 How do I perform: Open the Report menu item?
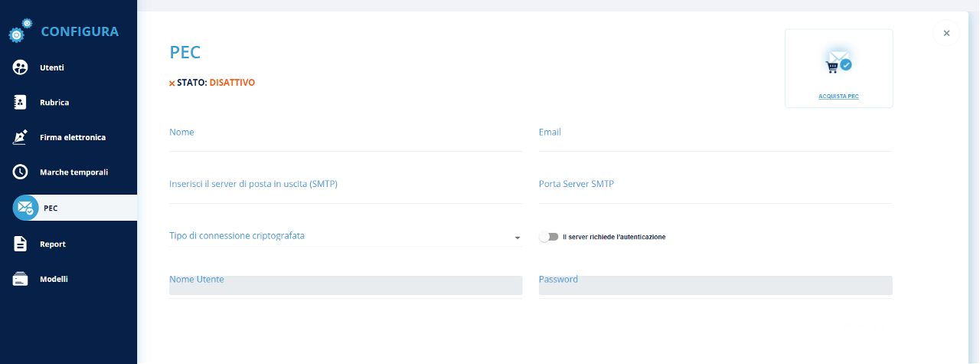[x=53, y=244]
